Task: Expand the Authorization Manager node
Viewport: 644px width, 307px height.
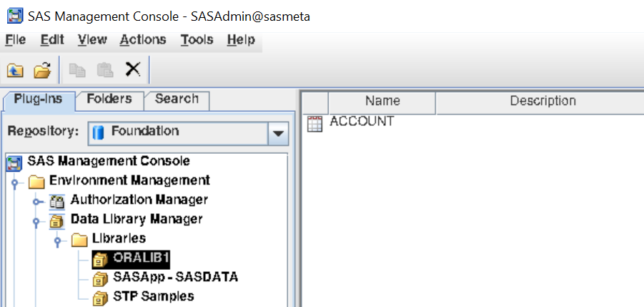Action: [x=36, y=201]
